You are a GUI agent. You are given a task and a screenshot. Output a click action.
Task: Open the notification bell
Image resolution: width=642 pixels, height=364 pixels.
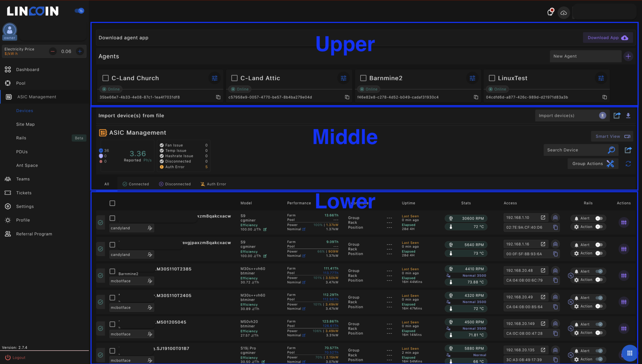pos(550,13)
